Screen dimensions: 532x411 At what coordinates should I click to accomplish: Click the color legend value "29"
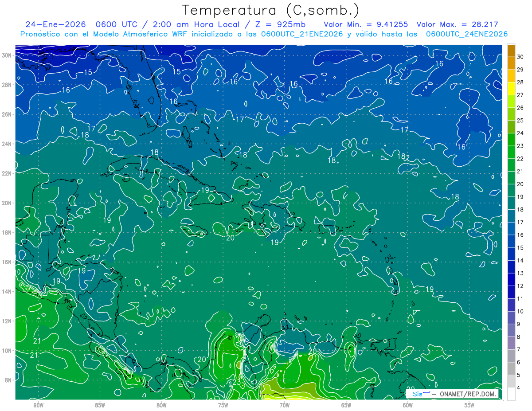point(520,70)
